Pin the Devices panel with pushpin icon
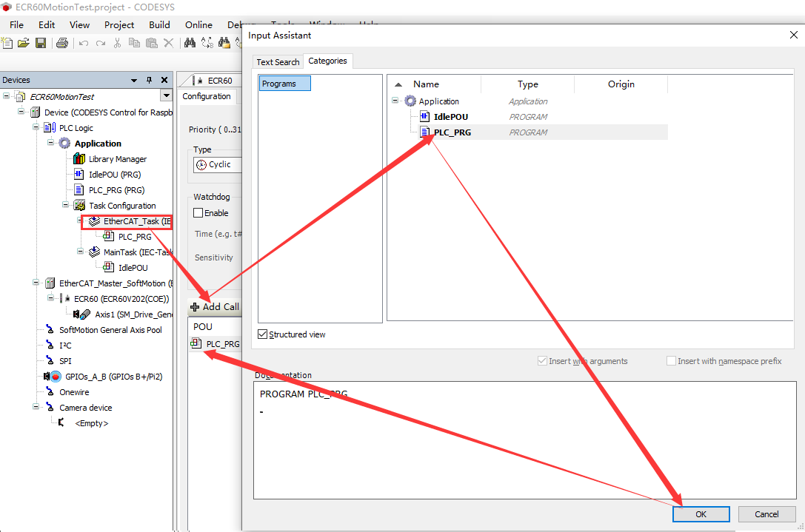 click(x=150, y=80)
